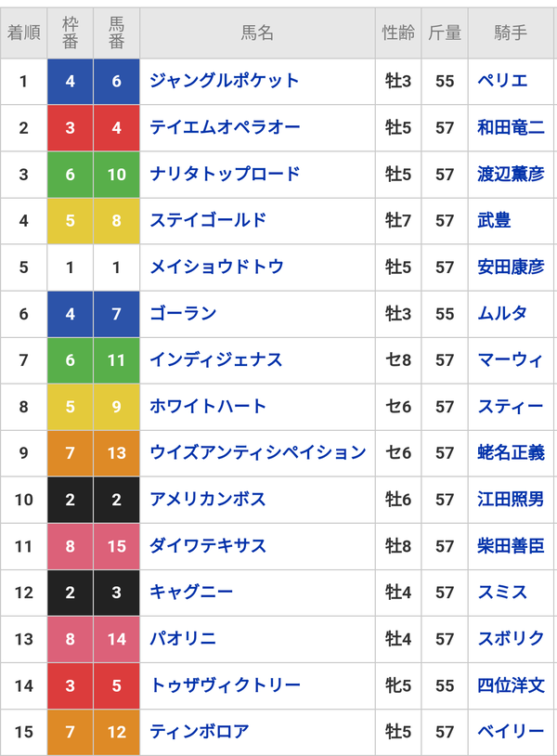This screenshot has height=756, width=557.
Task: Select the green horse number 10 cell
Action: click(117, 174)
